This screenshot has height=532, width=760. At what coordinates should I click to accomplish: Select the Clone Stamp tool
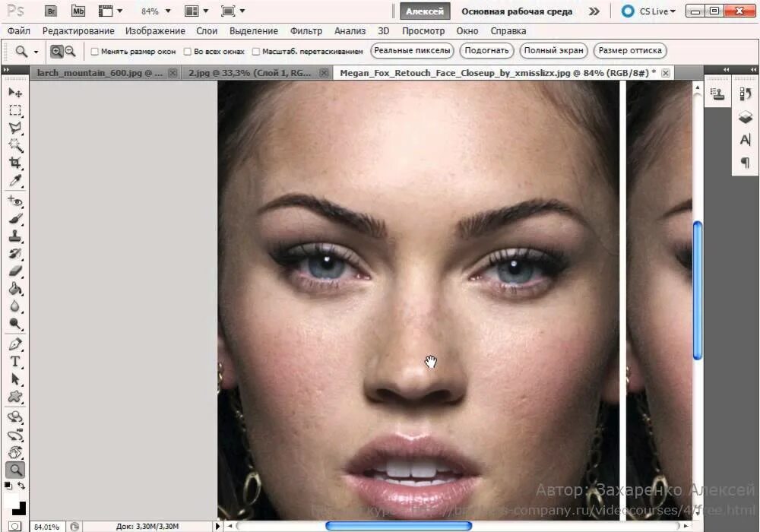pos(15,236)
